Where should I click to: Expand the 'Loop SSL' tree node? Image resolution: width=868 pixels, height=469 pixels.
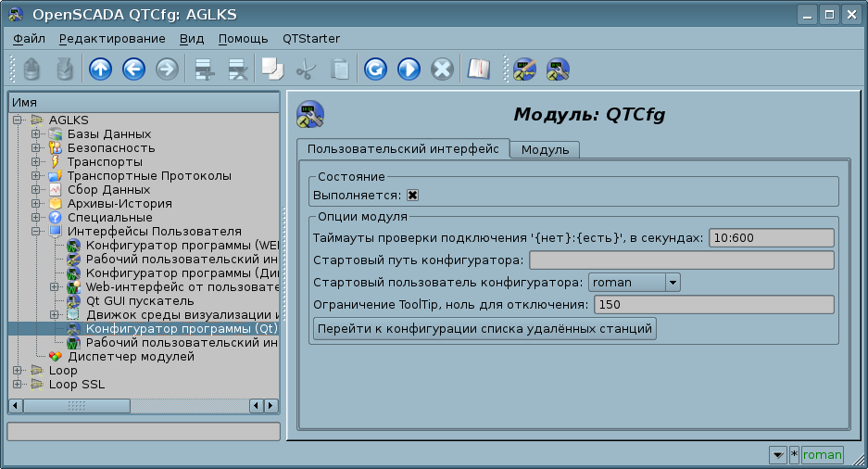17,385
